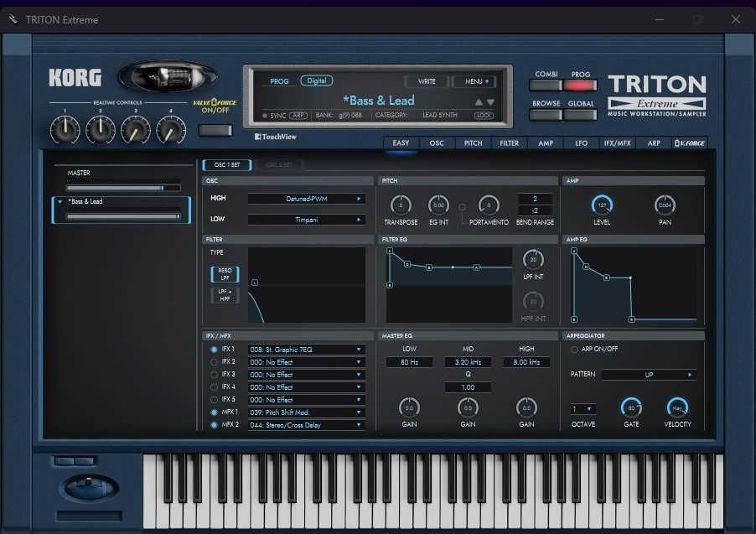
Task: Click the filter cutoff handle in graph
Action: [255, 283]
